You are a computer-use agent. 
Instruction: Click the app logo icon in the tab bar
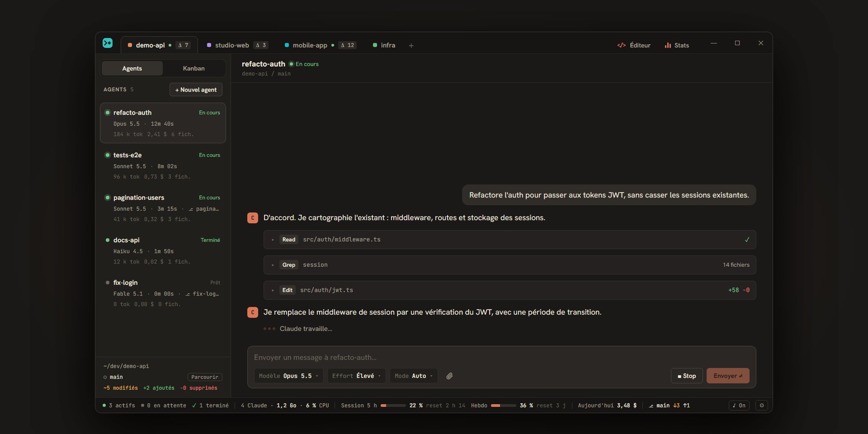[108, 43]
